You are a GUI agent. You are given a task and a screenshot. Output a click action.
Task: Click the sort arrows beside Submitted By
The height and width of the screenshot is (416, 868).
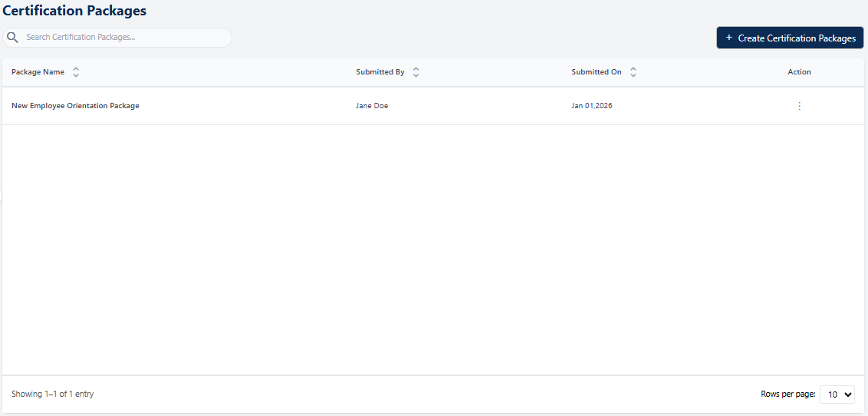[416, 72]
